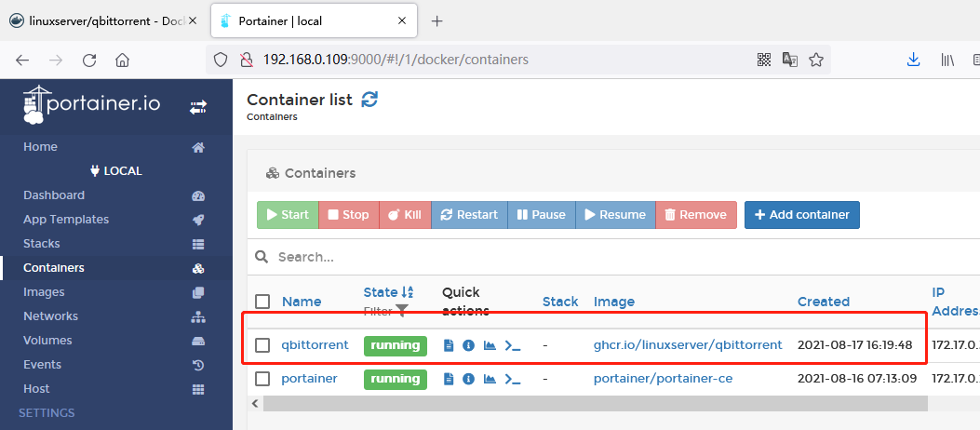Open stats chart icon for qbittorrent
The height and width of the screenshot is (430, 980).
pyautogui.click(x=490, y=345)
